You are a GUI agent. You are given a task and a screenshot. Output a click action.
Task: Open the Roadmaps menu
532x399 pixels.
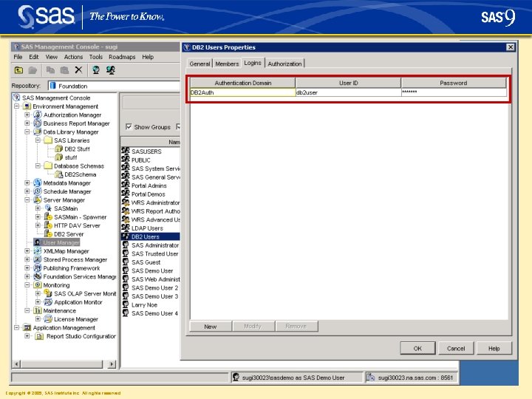122,57
